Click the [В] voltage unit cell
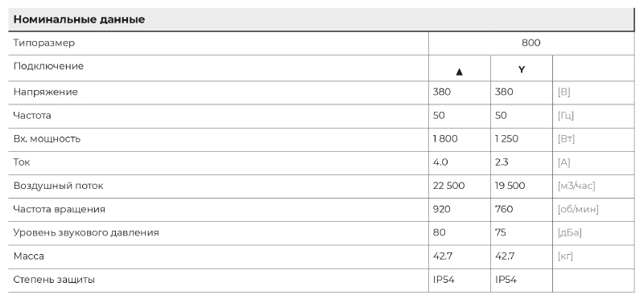The height and width of the screenshot is (299, 644). (564, 92)
